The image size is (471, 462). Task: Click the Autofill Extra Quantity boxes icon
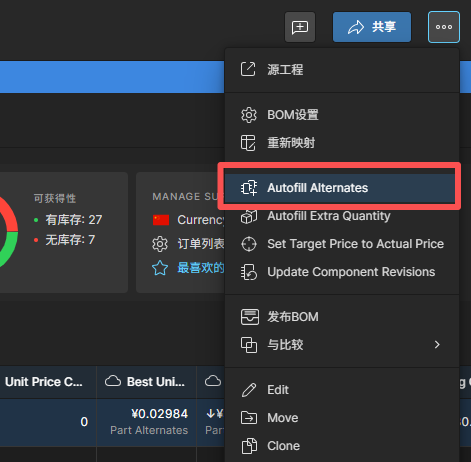[249, 217]
